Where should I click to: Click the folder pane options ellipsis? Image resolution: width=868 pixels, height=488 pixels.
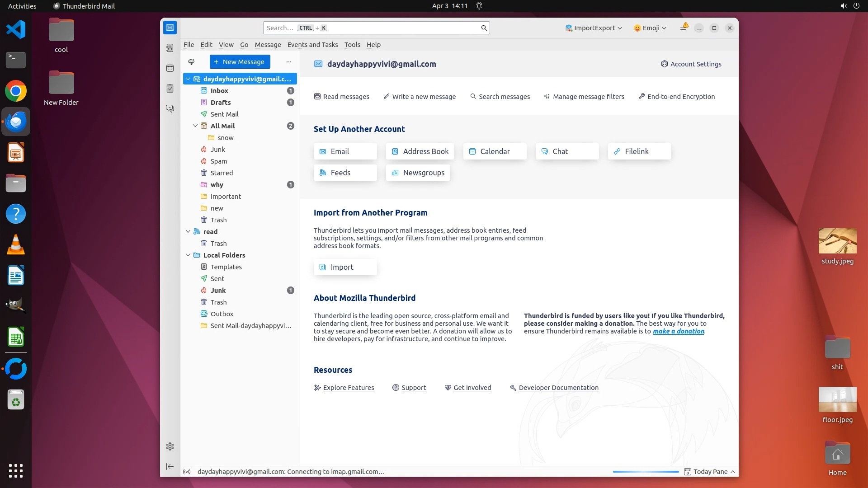(289, 62)
